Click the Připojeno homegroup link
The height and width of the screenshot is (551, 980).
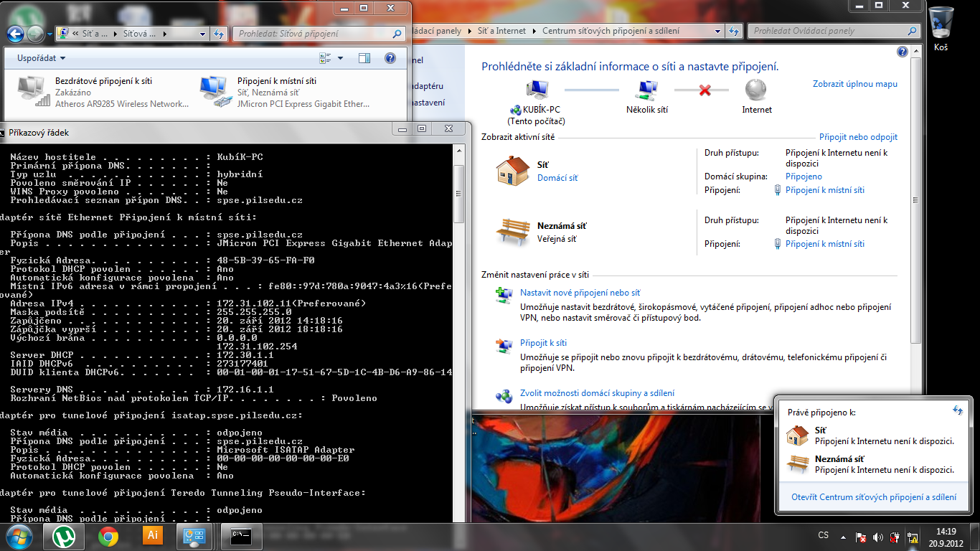804,176
